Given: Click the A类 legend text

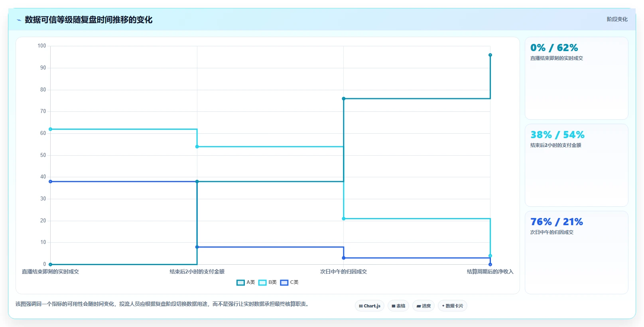Looking at the screenshot, I should coord(251,282).
